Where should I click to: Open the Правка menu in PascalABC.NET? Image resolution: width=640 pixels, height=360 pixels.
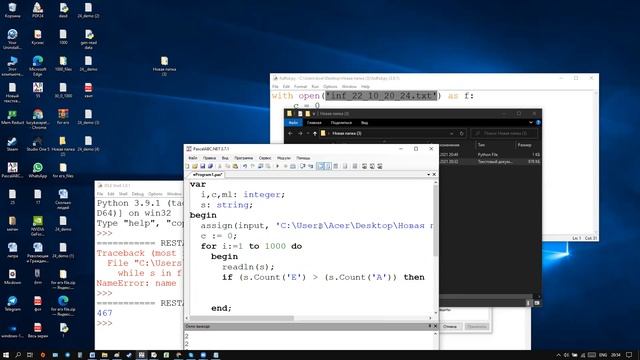(209, 158)
